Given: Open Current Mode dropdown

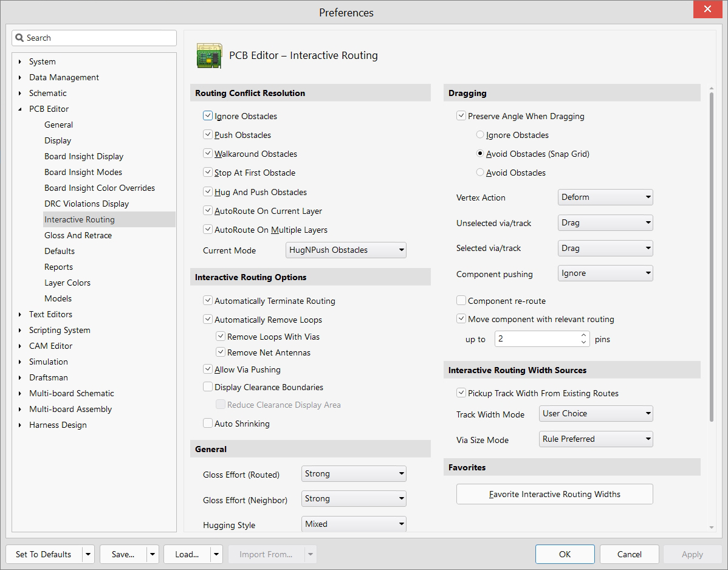Looking at the screenshot, I should pos(346,250).
